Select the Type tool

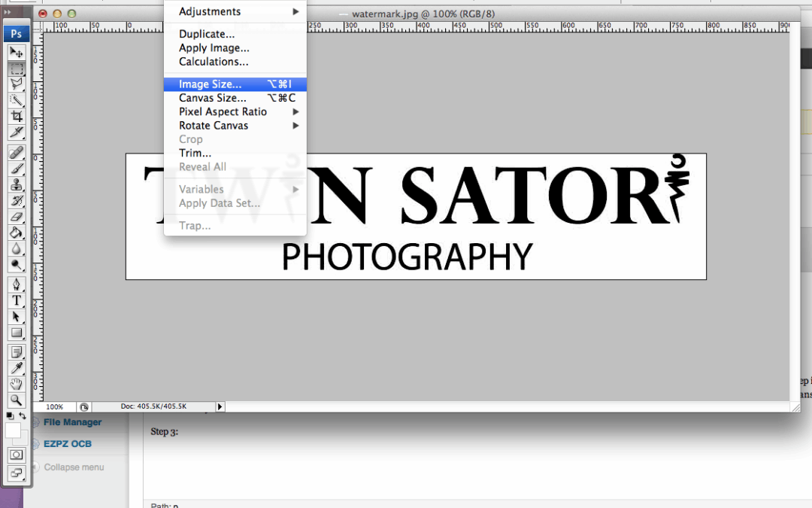[x=17, y=300]
